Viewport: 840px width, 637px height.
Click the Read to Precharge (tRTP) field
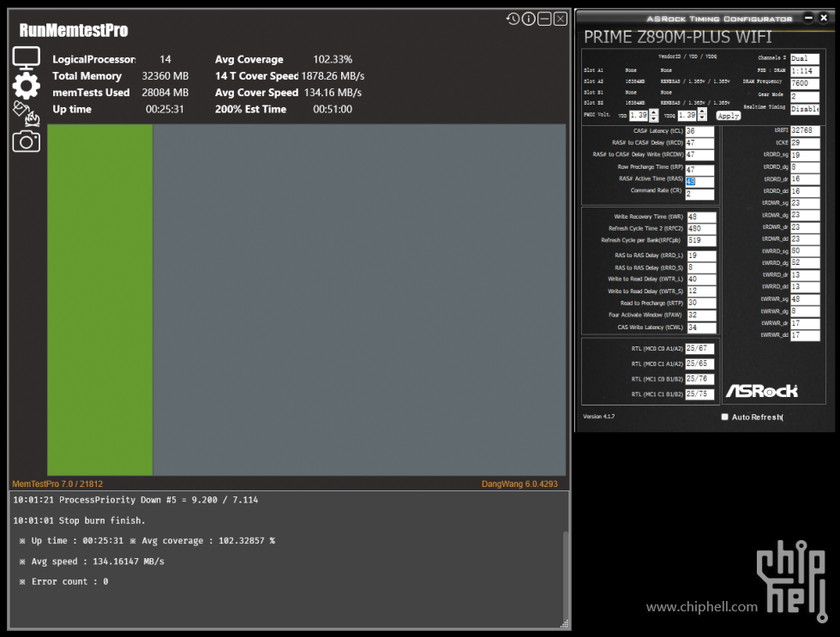tap(701, 303)
